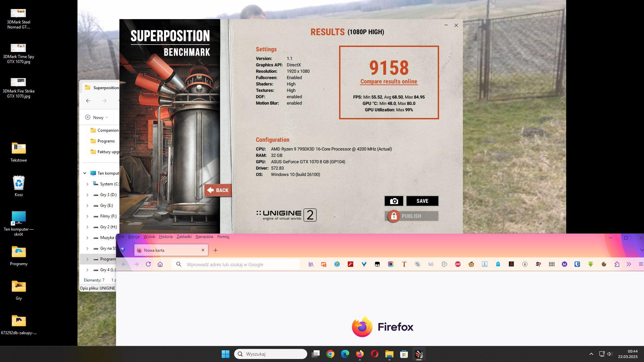The height and width of the screenshot is (362, 644).
Task: Open the Historia menu
Action: 166,237
